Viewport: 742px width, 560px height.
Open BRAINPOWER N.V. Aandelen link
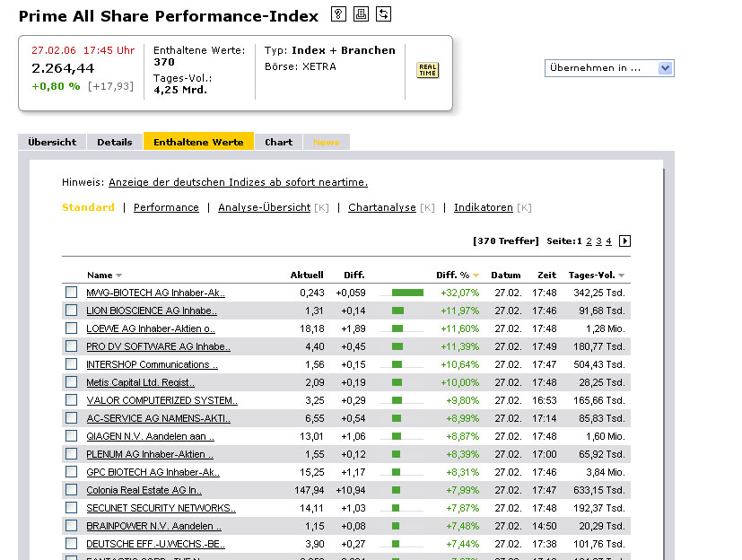pyautogui.click(x=153, y=527)
